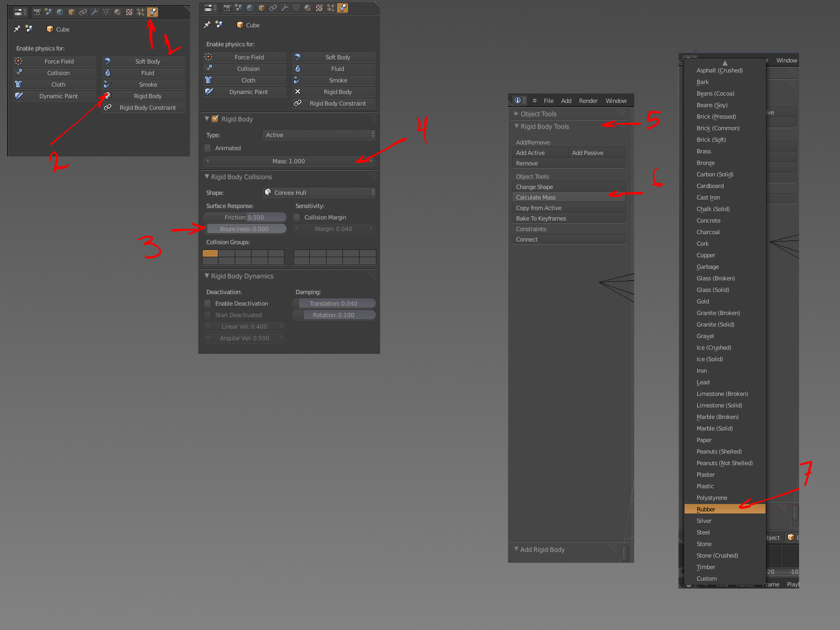Choose Steel from the material list
840x630 pixels.
point(725,532)
